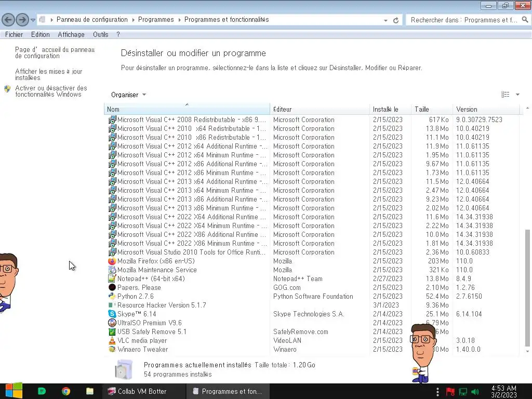
Task: Click the list vertical scrollbar thumb
Action: pyautogui.click(x=527, y=287)
